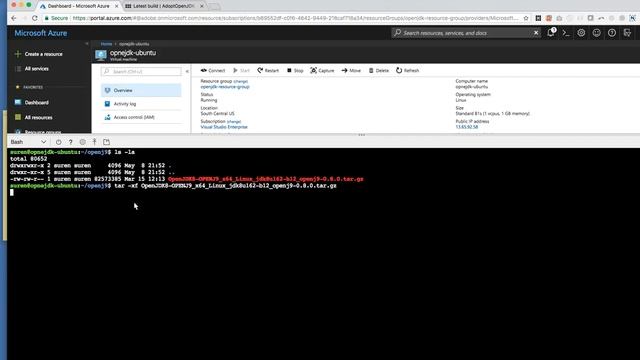Click the 'Running' status text
Image resolution: width=640 pixels, height=360 pixels.
point(209,100)
